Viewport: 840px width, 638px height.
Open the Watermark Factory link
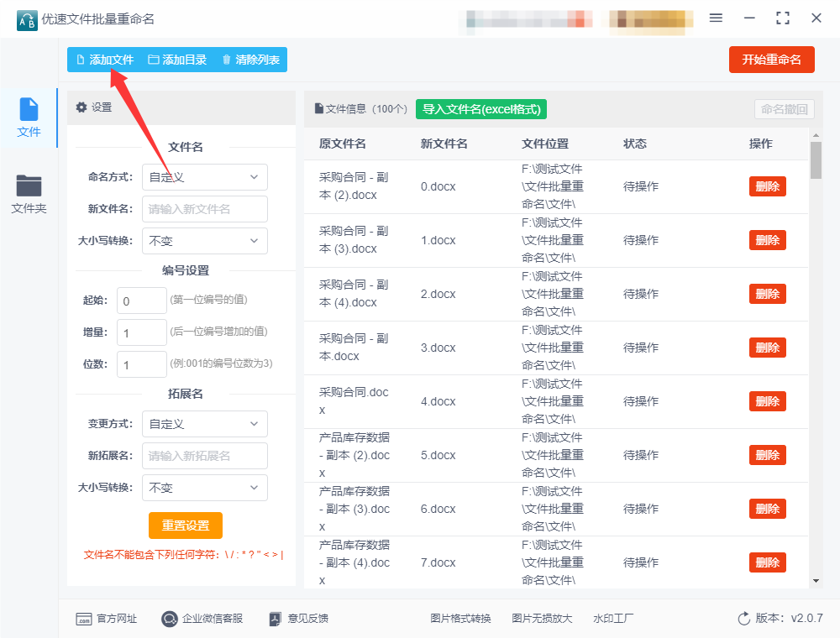(613, 619)
